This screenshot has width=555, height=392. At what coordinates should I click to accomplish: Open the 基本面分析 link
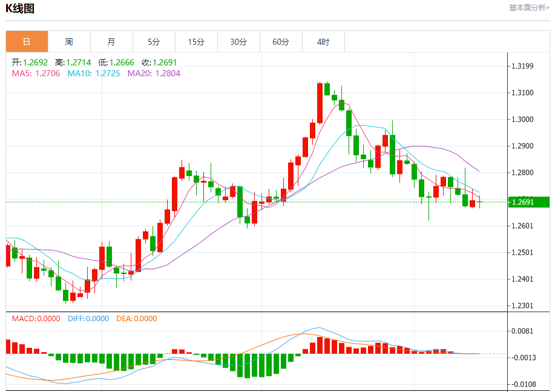529,8
